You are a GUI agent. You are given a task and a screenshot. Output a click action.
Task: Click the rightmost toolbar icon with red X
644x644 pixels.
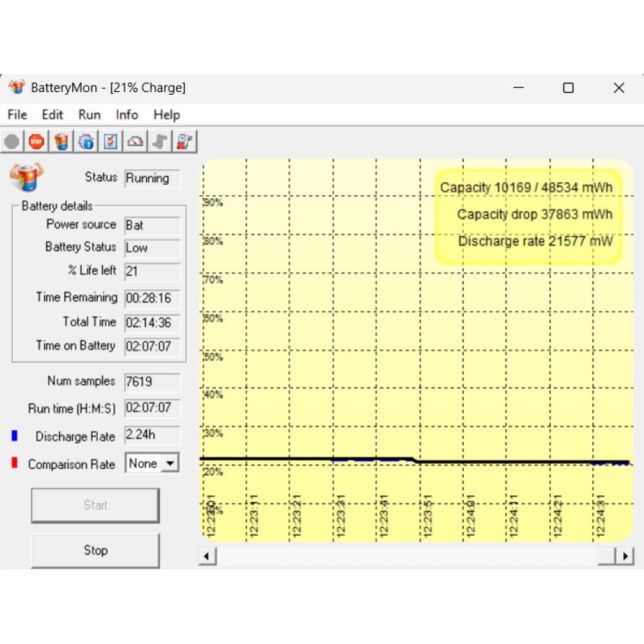pyautogui.click(x=185, y=142)
